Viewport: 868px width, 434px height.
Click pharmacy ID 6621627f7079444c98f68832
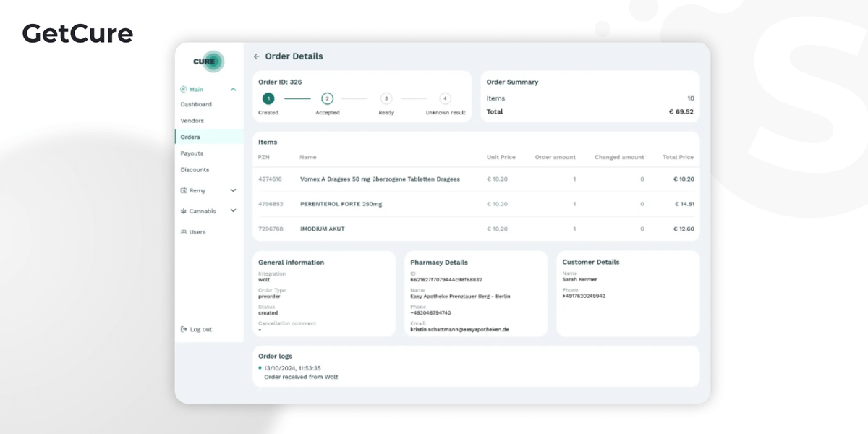click(446, 279)
